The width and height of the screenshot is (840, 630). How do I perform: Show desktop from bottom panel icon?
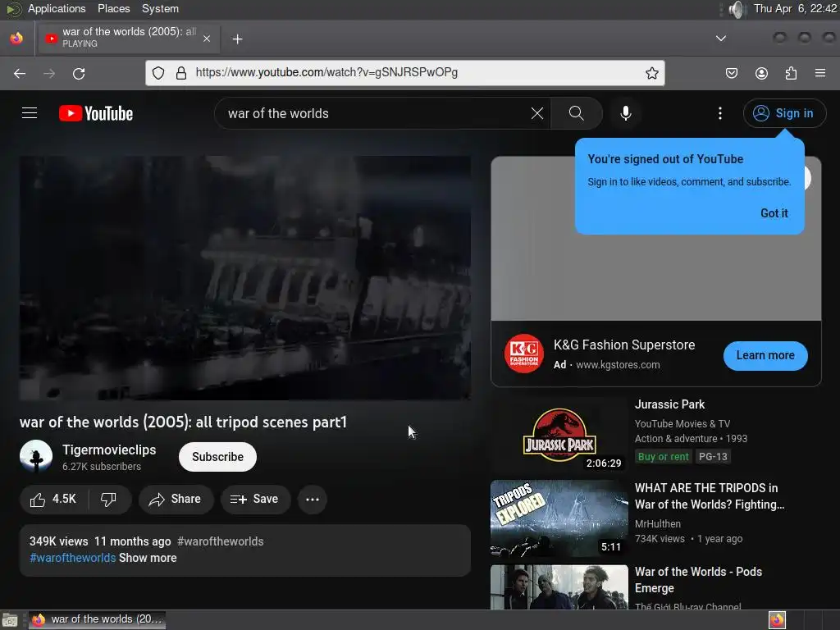tap(10, 620)
